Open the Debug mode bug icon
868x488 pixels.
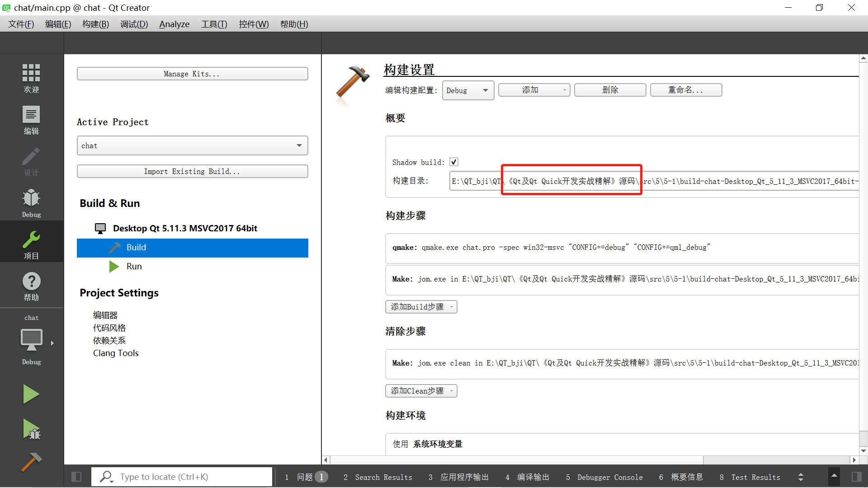coord(31,203)
